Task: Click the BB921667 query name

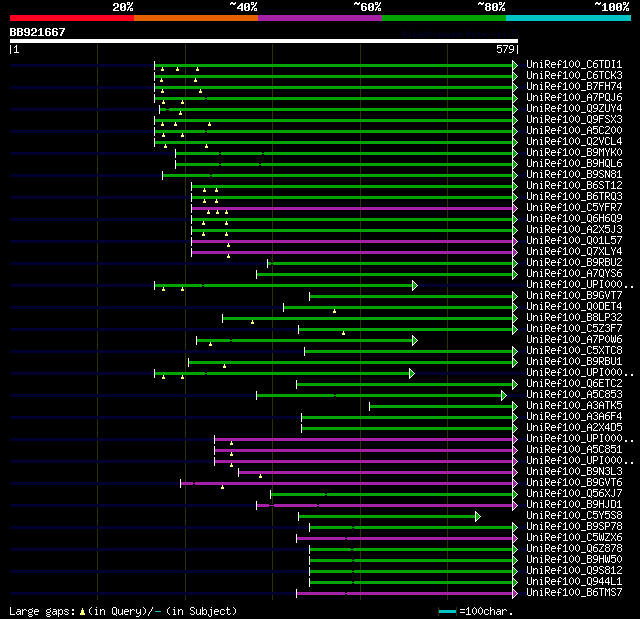Action: tap(38, 32)
